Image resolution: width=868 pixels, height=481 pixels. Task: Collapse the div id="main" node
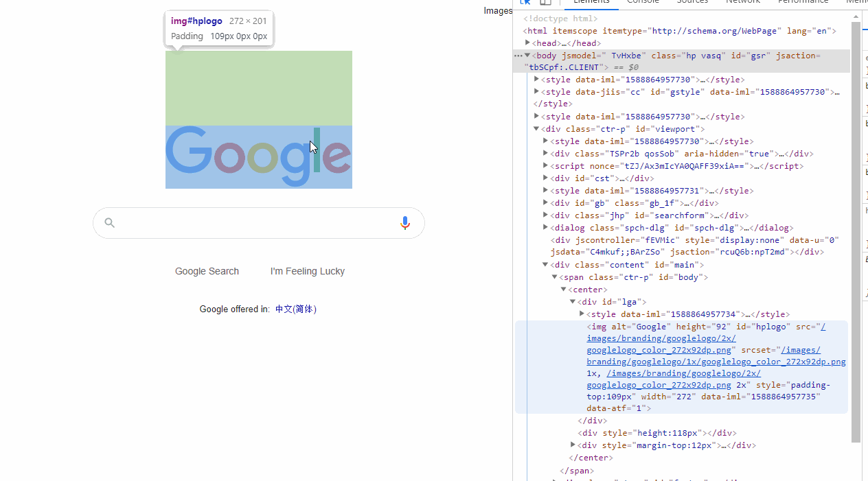coord(545,264)
